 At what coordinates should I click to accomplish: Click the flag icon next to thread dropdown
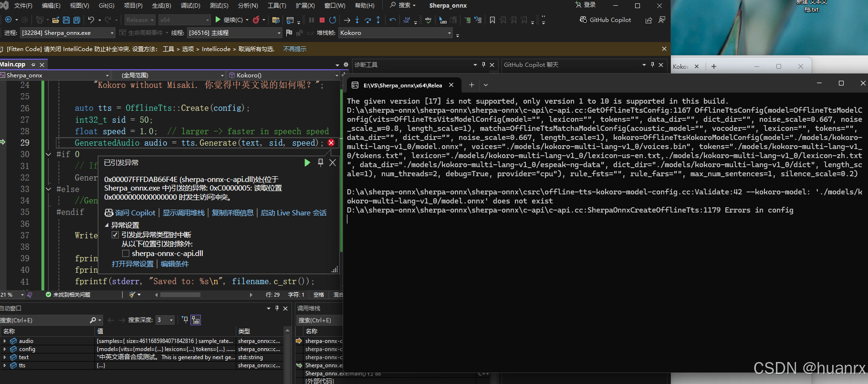point(289,33)
